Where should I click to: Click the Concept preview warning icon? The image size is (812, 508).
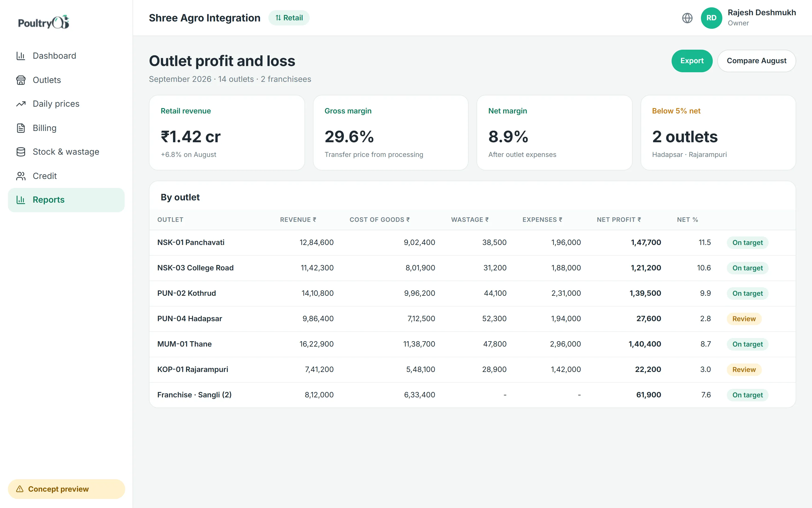(20, 489)
